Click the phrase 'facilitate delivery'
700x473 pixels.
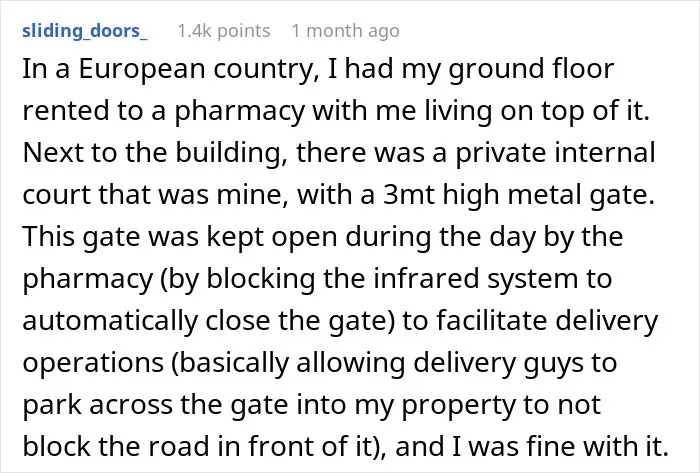point(547,321)
